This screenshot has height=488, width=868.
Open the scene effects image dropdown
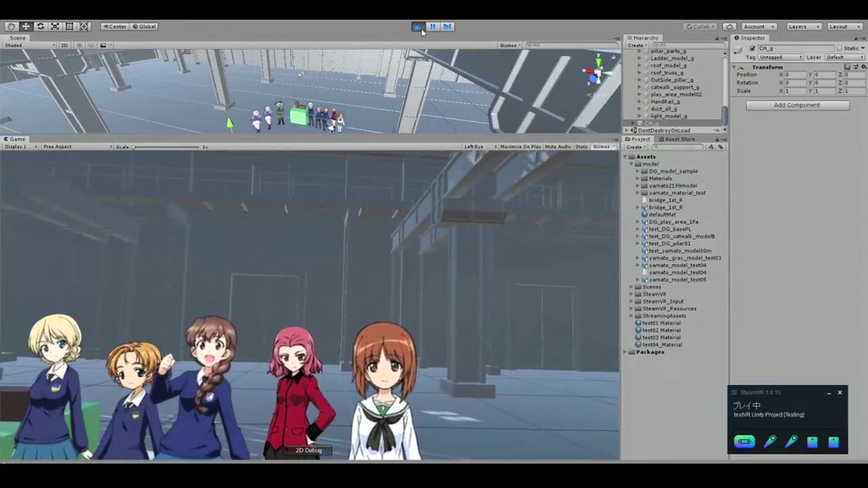coord(105,45)
